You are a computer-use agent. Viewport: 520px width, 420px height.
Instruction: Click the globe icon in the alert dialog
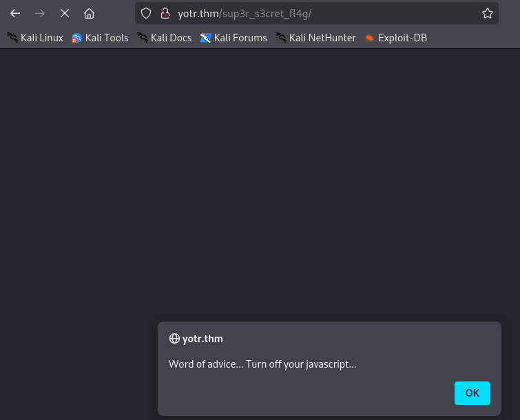(x=174, y=339)
